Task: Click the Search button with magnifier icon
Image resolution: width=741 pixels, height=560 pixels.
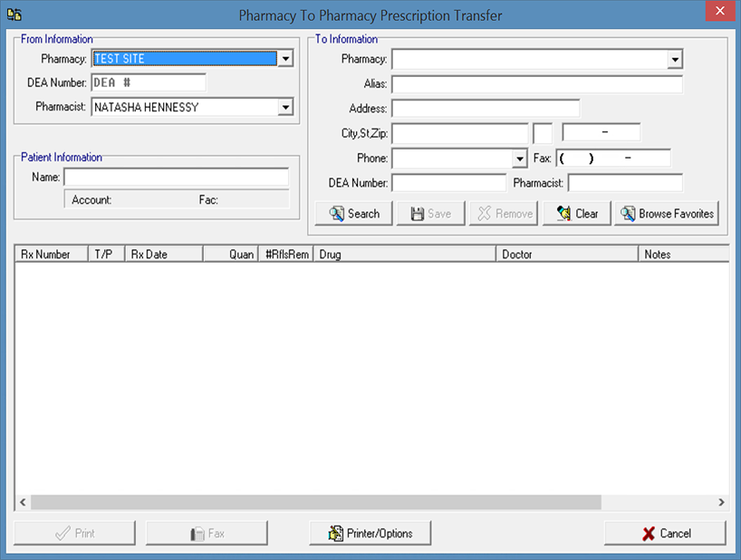Action: coord(353,214)
